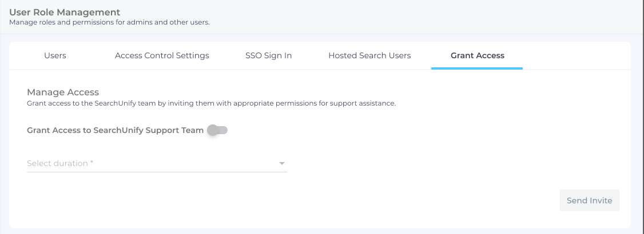Click the Grant Access tab
Screen dimensions: 644x234
pyautogui.click(x=477, y=55)
